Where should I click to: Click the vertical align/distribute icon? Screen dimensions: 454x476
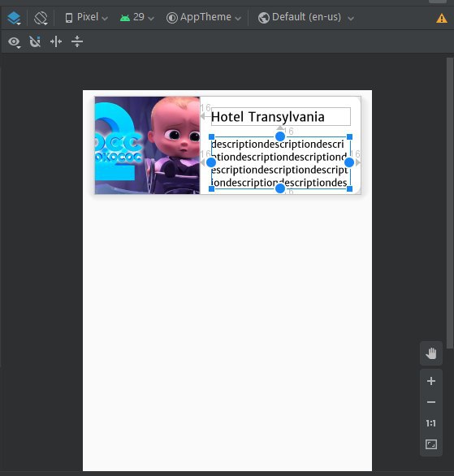[x=77, y=41]
